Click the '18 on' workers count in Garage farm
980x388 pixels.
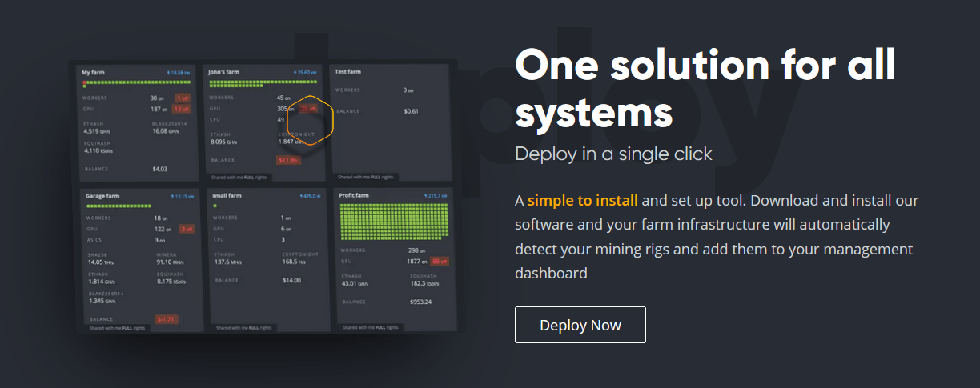pos(162,218)
